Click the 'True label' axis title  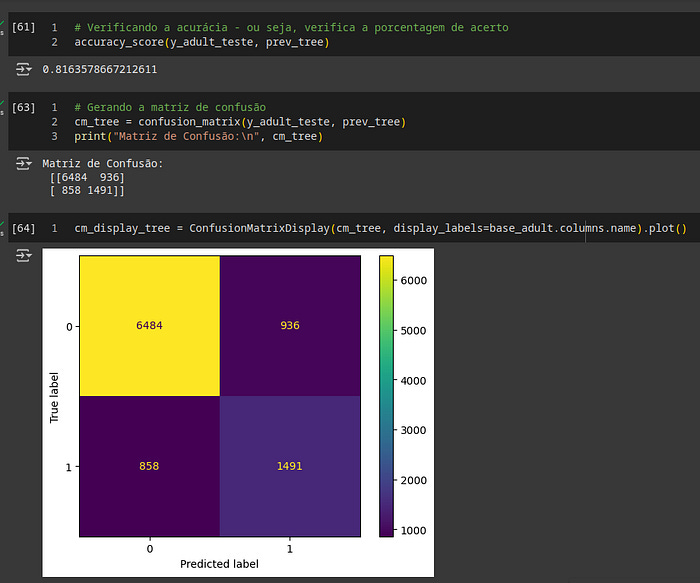point(54,397)
